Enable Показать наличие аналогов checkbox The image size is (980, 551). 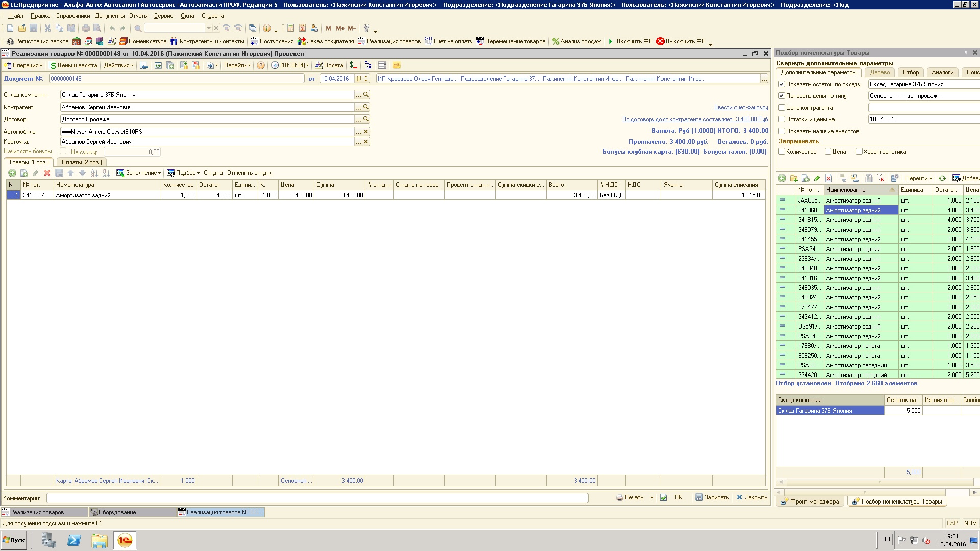point(781,131)
